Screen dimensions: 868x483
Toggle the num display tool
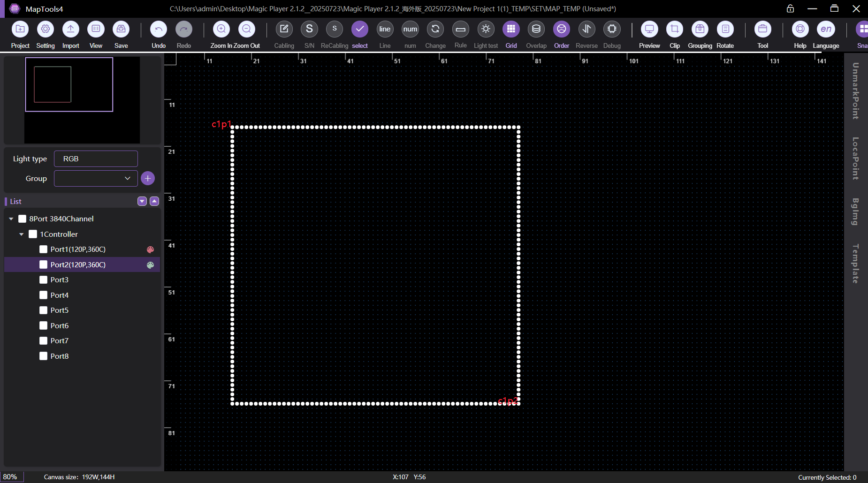click(x=410, y=29)
